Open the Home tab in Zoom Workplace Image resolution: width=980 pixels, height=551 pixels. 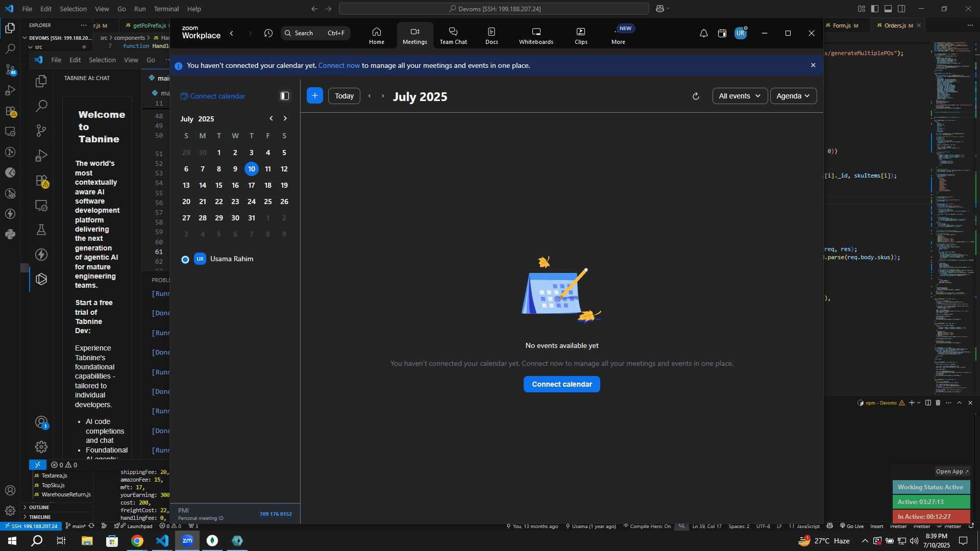pyautogui.click(x=377, y=36)
